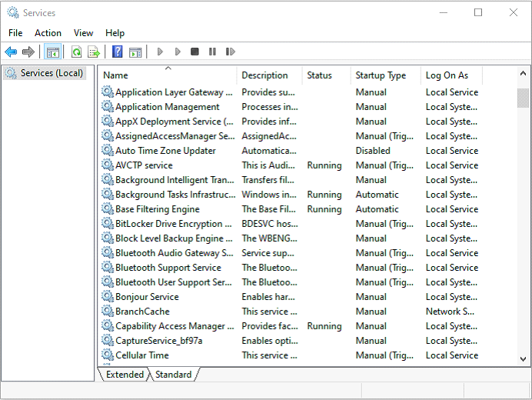The height and width of the screenshot is (400, 532).
Task: Click the Restart Service toolbar icon
Action: 230,52
